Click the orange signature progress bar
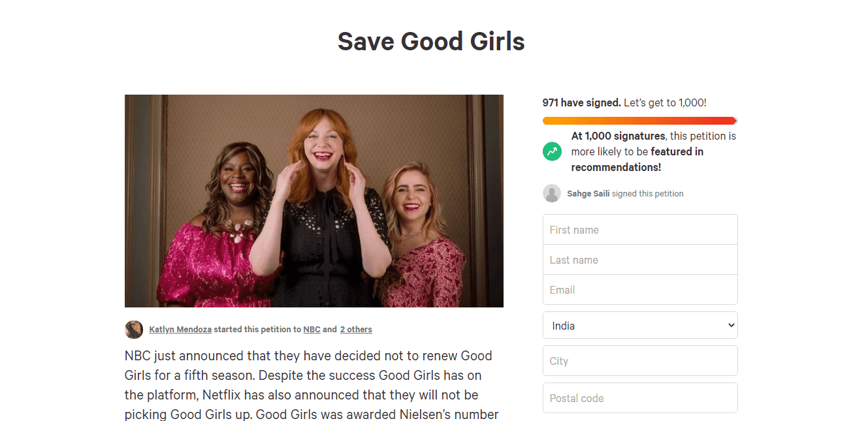This screenshot has width=868, height=421. pos(639,121)
